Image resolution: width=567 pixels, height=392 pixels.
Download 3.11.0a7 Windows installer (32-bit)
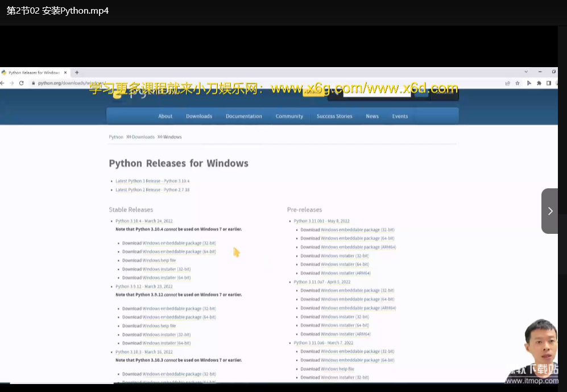coord(345,317)
